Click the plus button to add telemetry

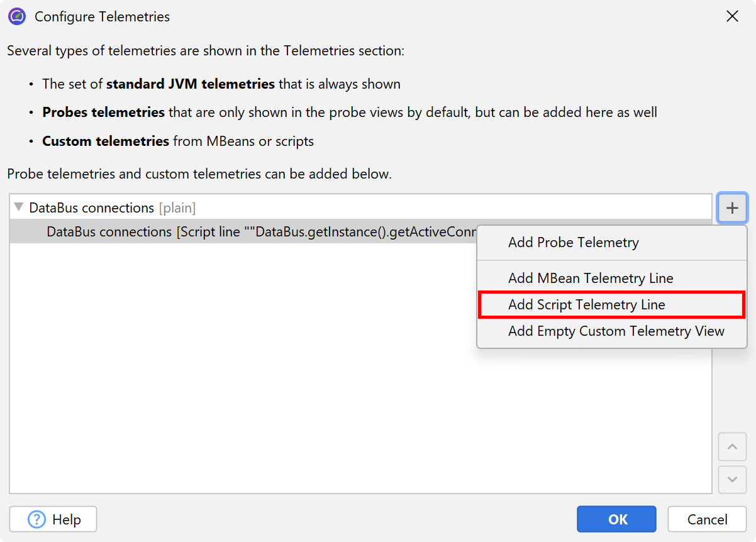(x=732, y=208)
